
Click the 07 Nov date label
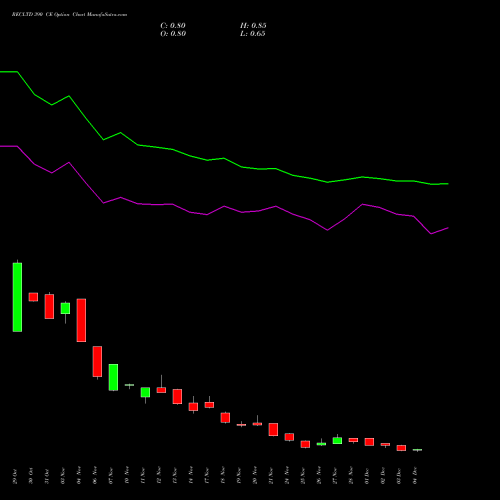coord(111,476)
